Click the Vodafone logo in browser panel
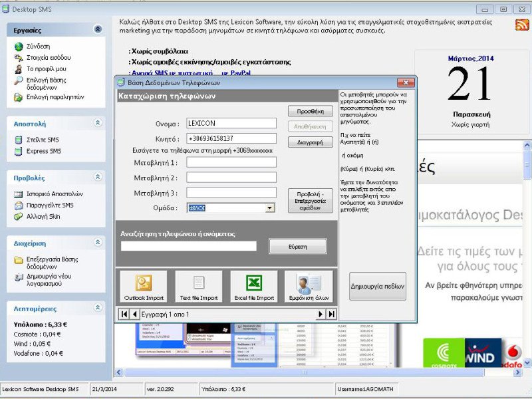The height and width of the screenshot is (399, 532). pyautogui.click(x=511, y=356)
